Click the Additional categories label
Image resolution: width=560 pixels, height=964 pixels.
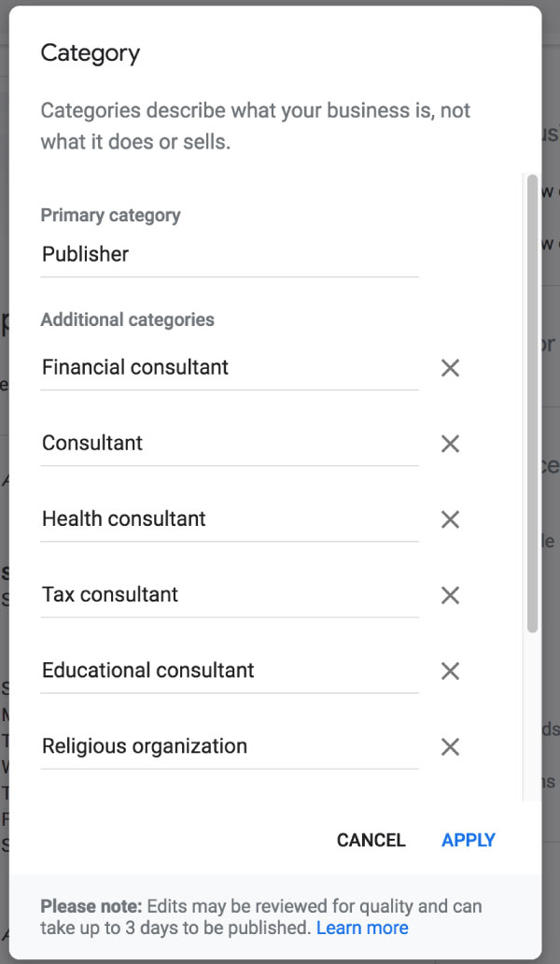click(x=127, y=319)
